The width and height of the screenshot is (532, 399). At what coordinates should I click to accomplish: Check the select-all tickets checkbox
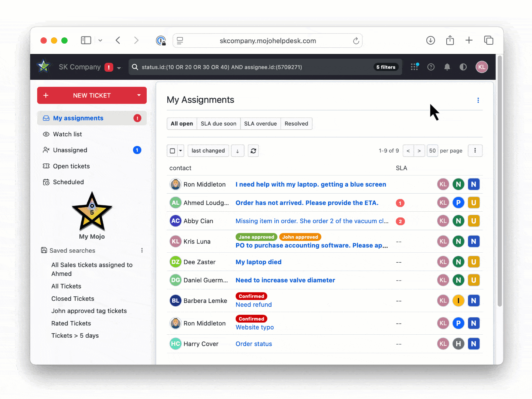click(x=173, y=151)
